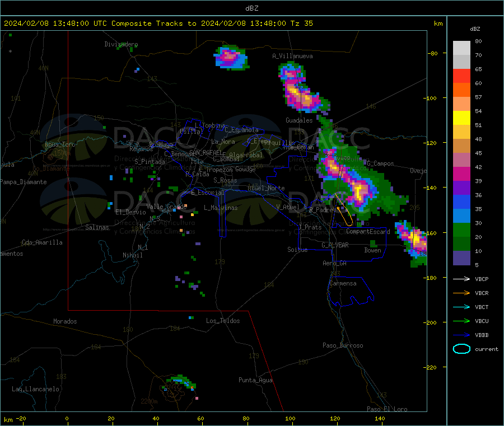Click the 'V_Atuel' place label
The width and height of the screenshot is (504, 426).
pyautogui.click(x=288, y=207)
